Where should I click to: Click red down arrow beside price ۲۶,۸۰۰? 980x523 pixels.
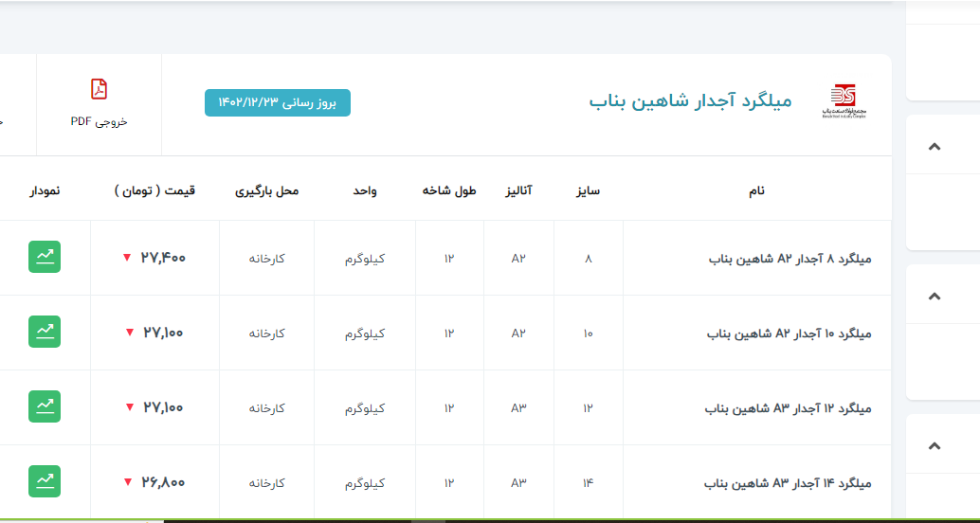point(127,482)
